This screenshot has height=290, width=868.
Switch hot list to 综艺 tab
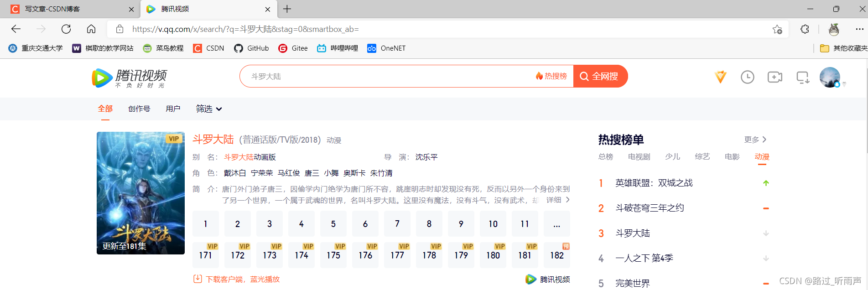pyautogui.click(x=702, y=157)
